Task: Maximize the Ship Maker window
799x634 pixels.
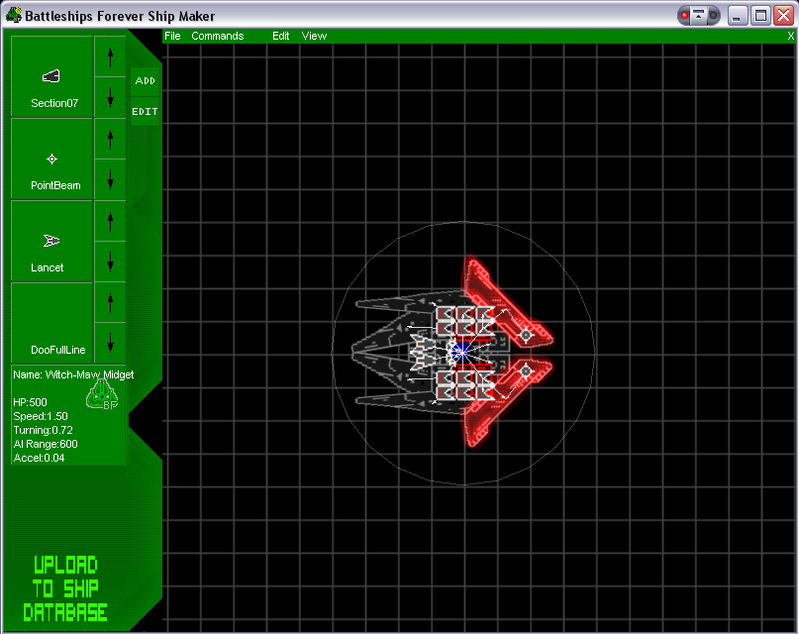Action: (x=760, y=16)
